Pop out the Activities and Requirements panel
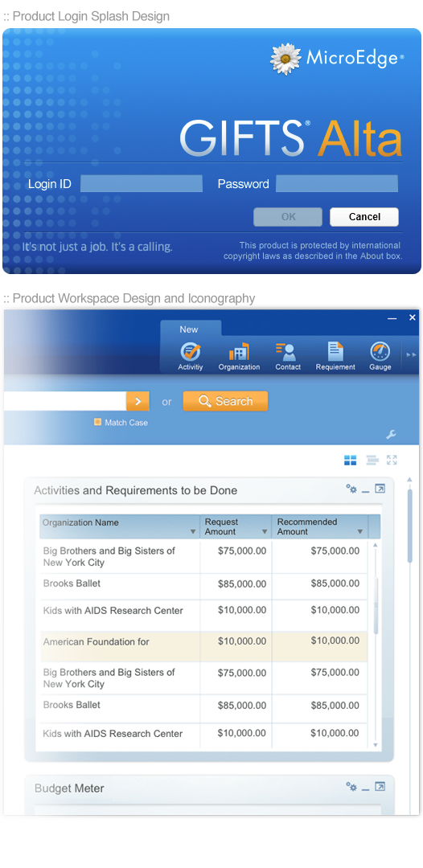 point(380,489)
